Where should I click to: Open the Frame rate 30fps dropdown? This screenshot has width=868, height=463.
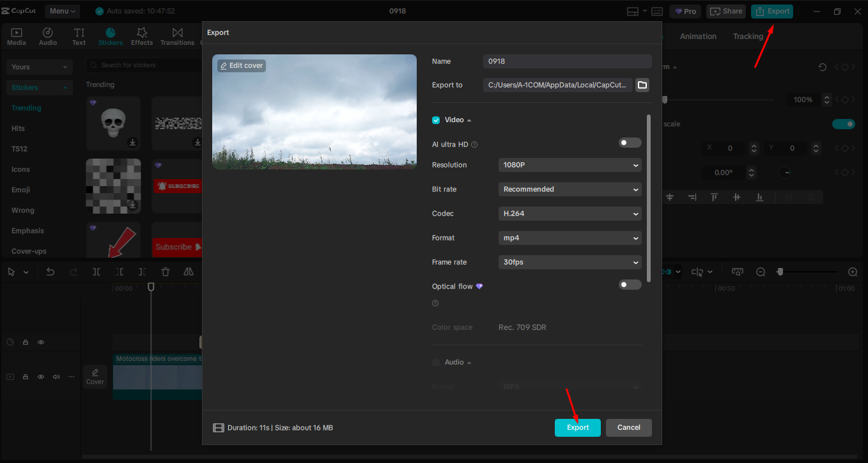(570, 262)
